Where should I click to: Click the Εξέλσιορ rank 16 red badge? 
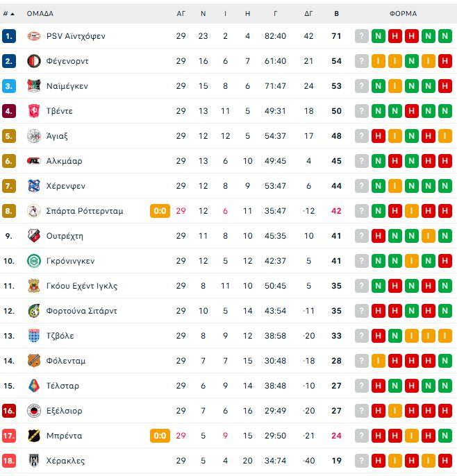(9, 411)
